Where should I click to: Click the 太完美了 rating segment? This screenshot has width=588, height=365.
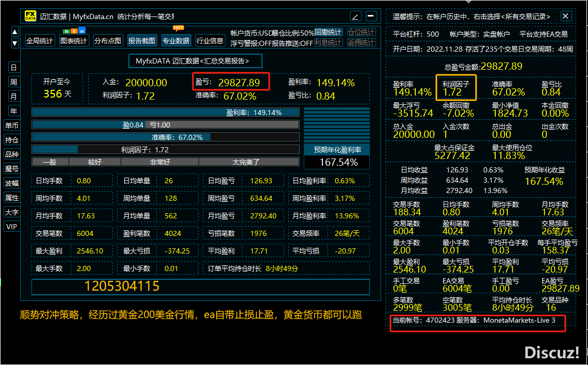click(249, 162)
